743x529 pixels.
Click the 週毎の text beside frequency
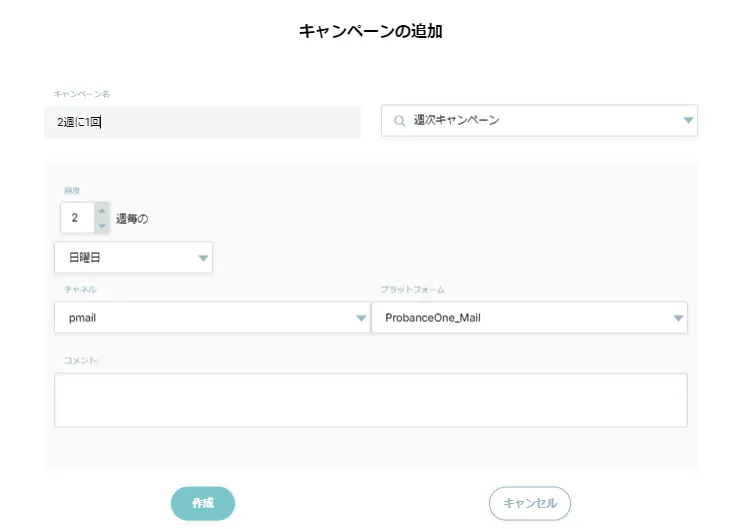[132, 218]
